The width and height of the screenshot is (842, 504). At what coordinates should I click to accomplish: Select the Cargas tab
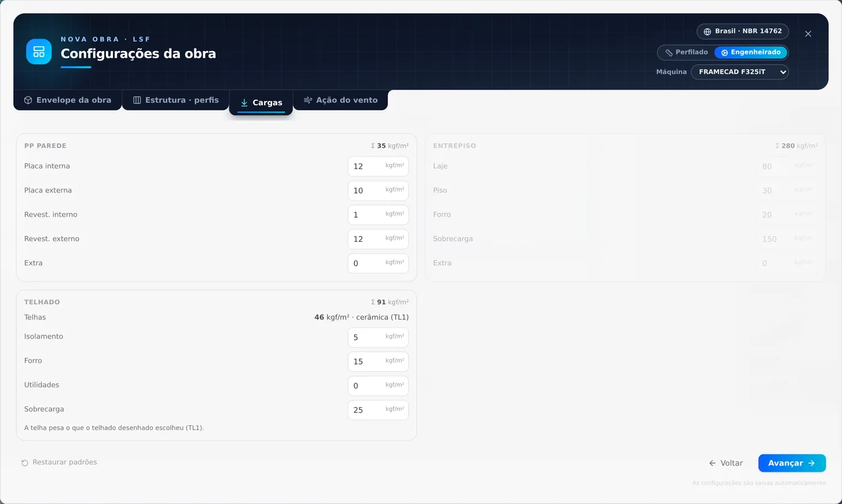click(x=261, y=103)
